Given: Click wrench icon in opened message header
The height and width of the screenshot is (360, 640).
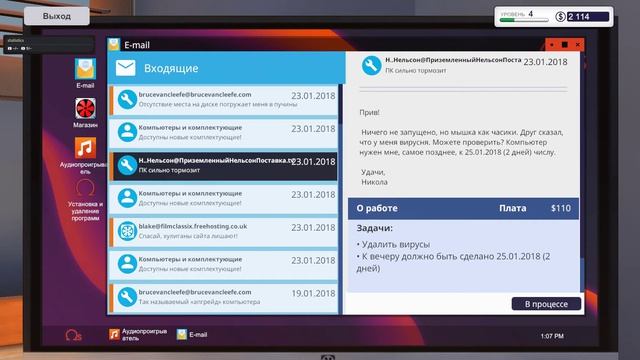Looking at the screenshot, I should click(x=371, y=65).
